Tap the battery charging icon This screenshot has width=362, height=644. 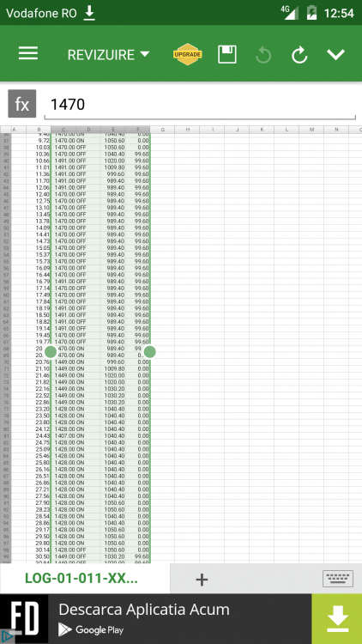tap(311, 13)
